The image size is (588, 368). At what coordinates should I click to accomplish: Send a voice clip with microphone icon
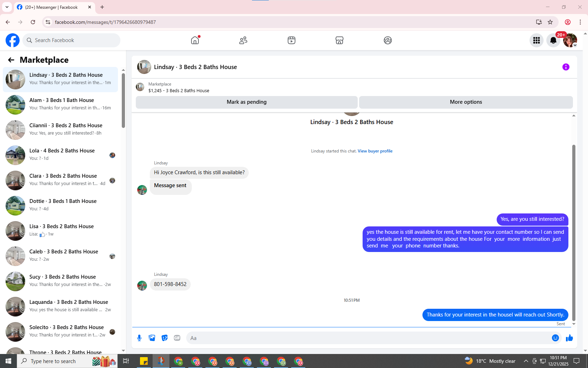(139, 338)
